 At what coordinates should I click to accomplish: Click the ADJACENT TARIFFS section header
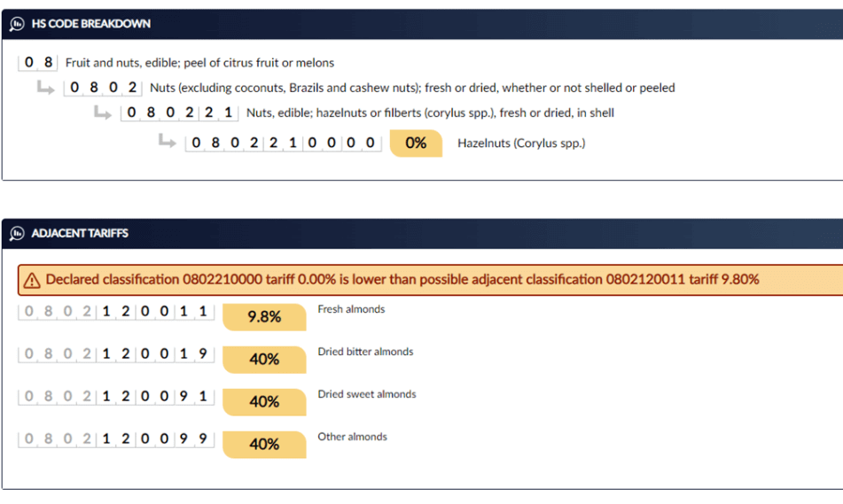[x=422, y=233]
